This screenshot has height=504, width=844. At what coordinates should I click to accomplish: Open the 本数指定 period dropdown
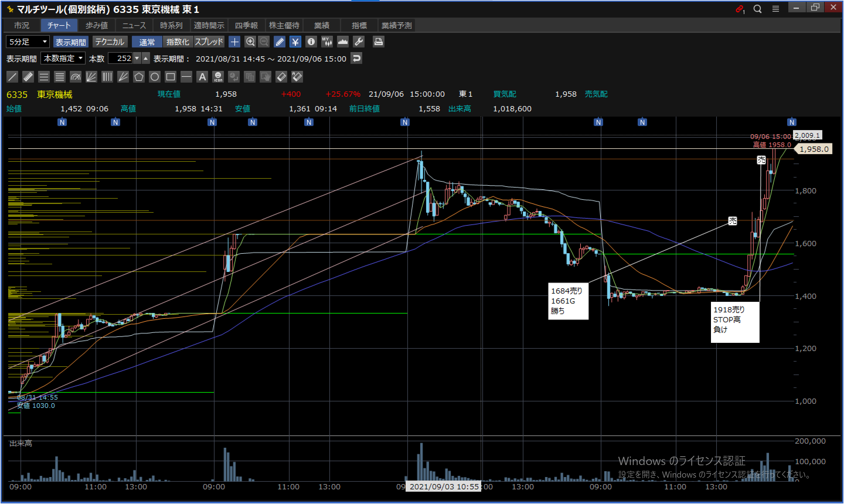click(x=63, y=58)
